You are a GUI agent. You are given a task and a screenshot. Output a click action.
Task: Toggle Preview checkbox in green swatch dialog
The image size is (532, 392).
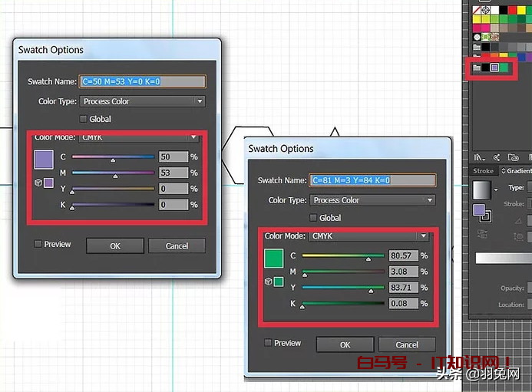[x=268, y=343]
